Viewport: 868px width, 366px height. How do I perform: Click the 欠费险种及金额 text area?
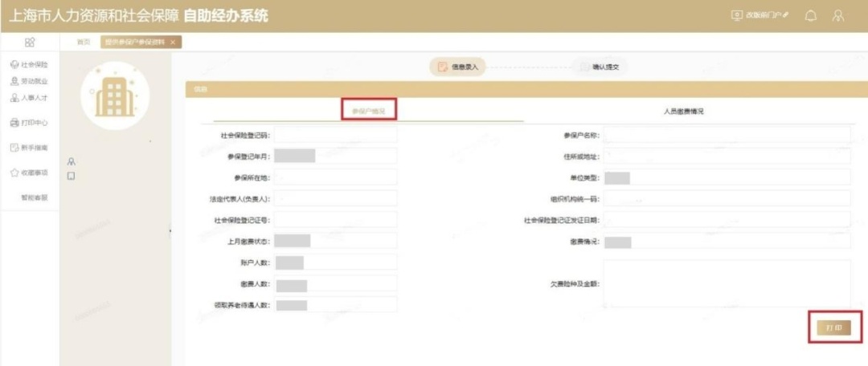(x=727, y=283)
